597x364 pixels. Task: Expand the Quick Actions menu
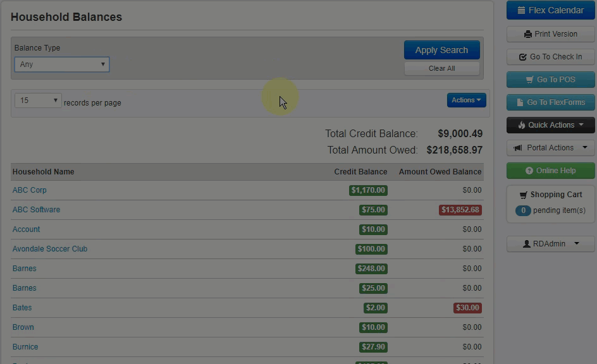pos(550,125)
